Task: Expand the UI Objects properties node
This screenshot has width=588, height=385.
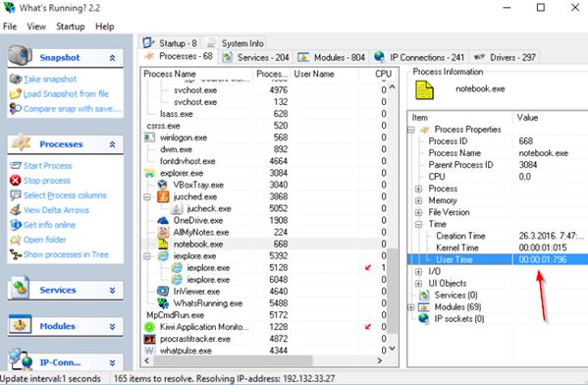Action: [x=418, y=283]
